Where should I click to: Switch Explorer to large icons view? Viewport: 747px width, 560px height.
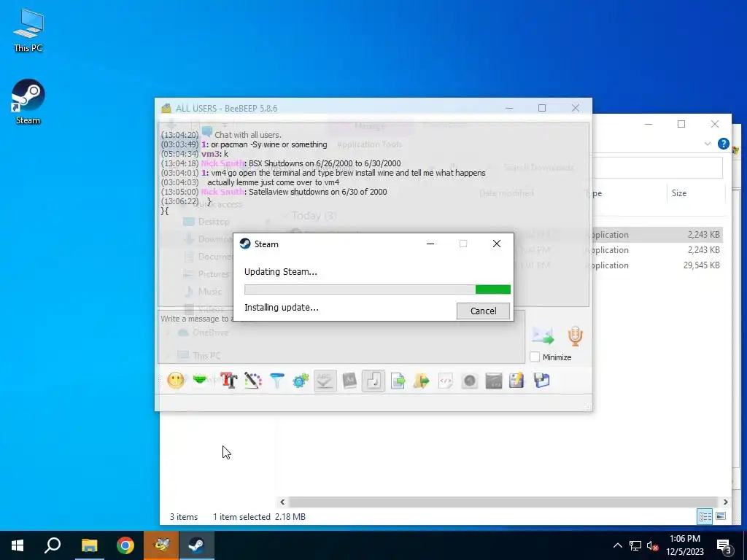pos(721,516)
